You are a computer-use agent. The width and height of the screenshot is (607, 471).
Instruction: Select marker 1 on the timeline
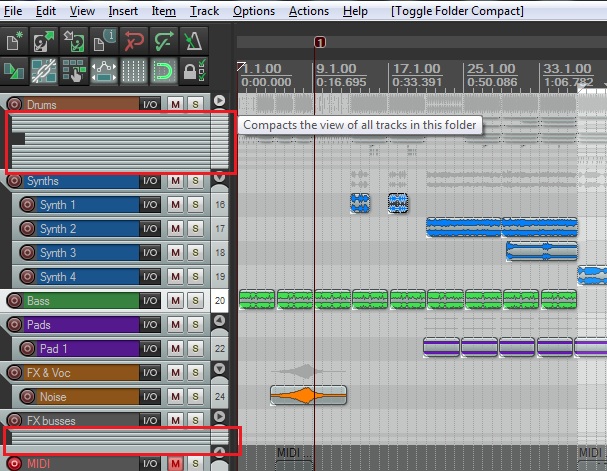(320, 42)
